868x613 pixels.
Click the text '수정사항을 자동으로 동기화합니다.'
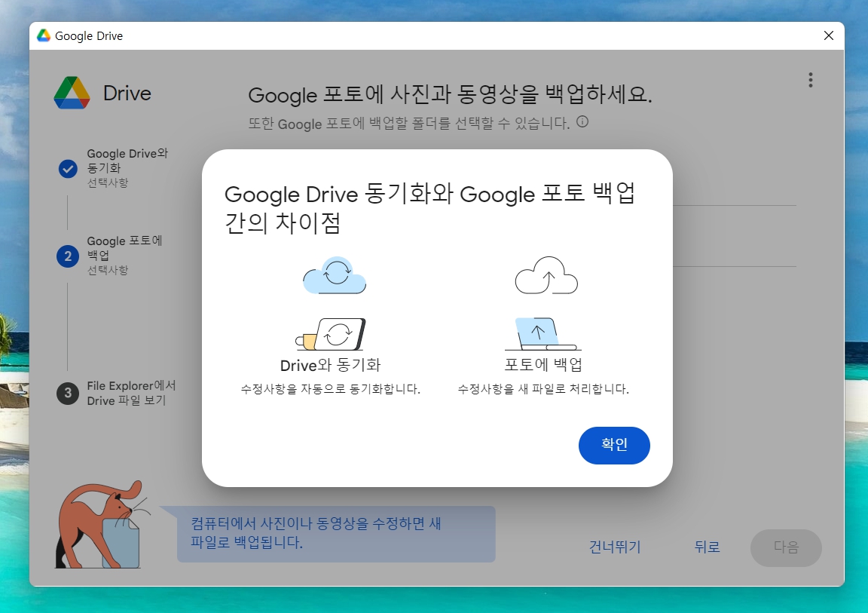[x=331, y=389]
